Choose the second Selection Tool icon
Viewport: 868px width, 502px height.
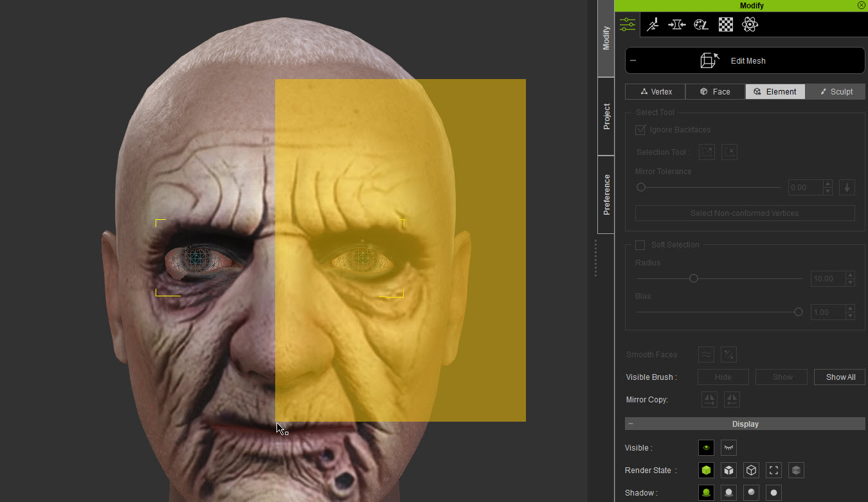click(729, 152)
